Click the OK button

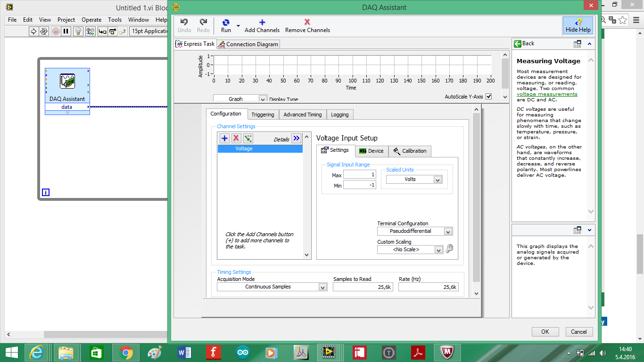tap(545, 332)
